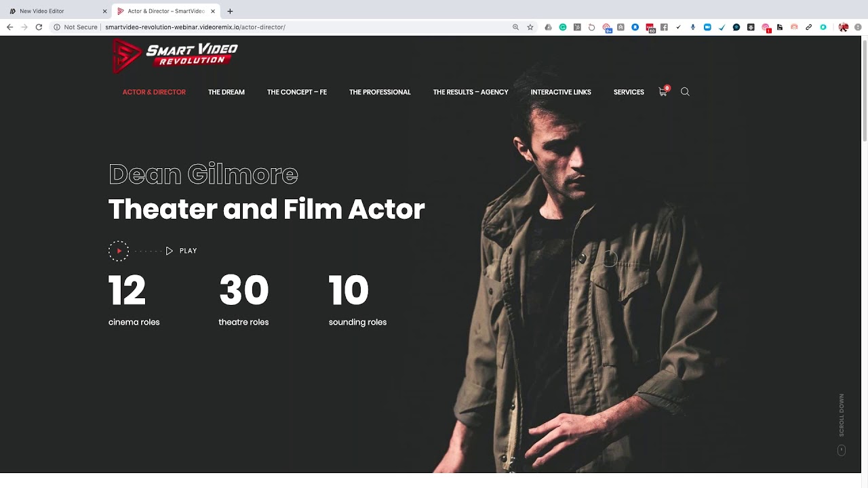The width and height of the screenshot is (868, 488).
Task: Open the Chrome menu at toolbar end
Action: coord(859,27)
